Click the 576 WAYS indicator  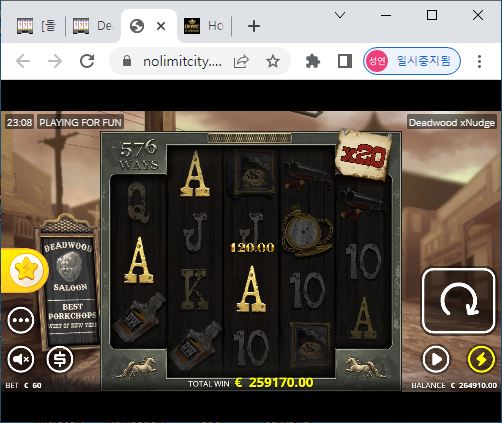[x=139, y=155]
